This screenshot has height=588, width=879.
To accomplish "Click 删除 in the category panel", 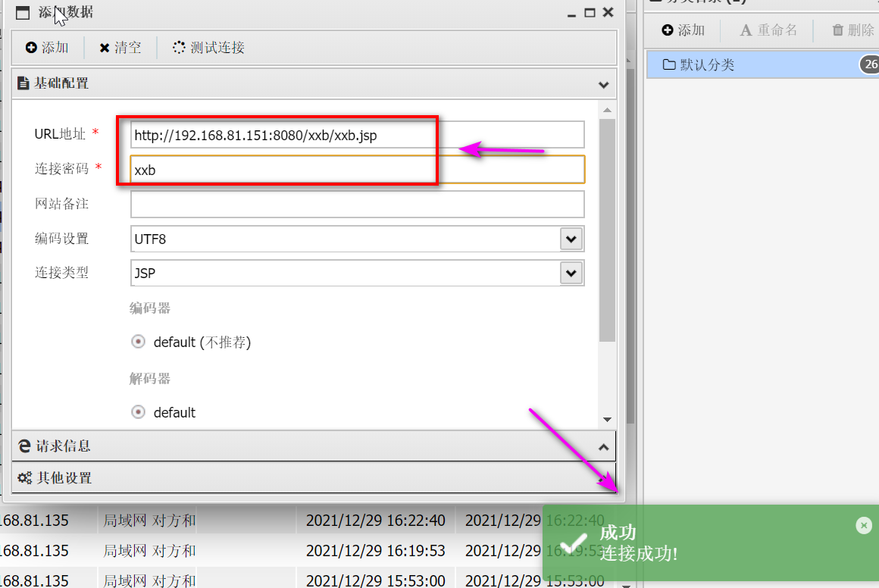I will click(853, 30).
